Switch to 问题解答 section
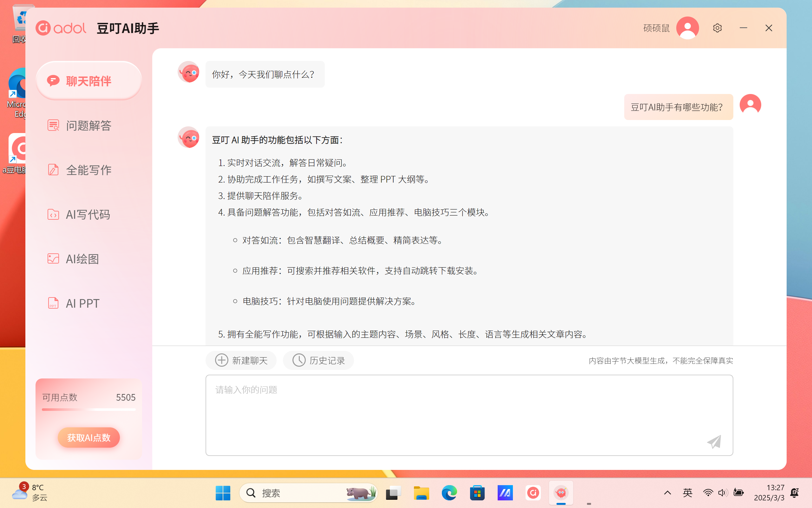This screenshot has height=508, width=812. coord(88,125)
